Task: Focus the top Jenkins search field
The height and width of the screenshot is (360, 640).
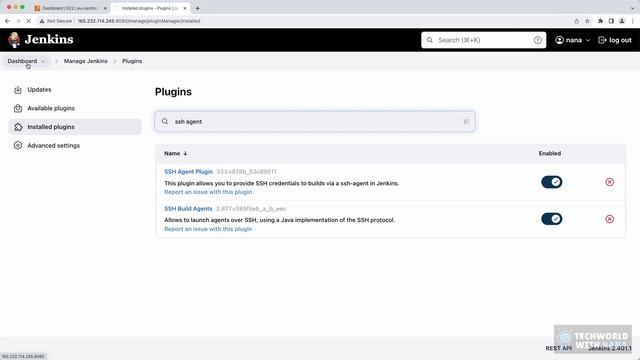Action: point(483,40)
